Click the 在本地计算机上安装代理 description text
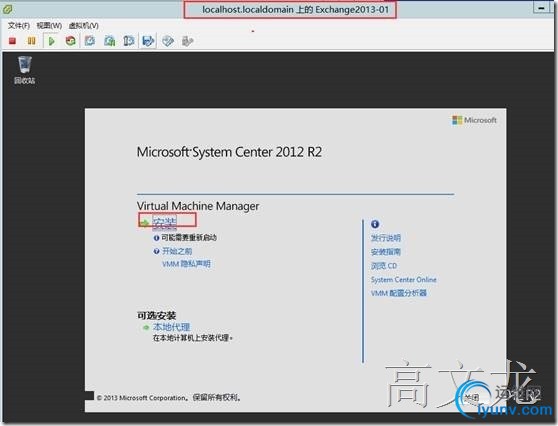This screenshot has width=558, height=426. click(x=193, y=338)
